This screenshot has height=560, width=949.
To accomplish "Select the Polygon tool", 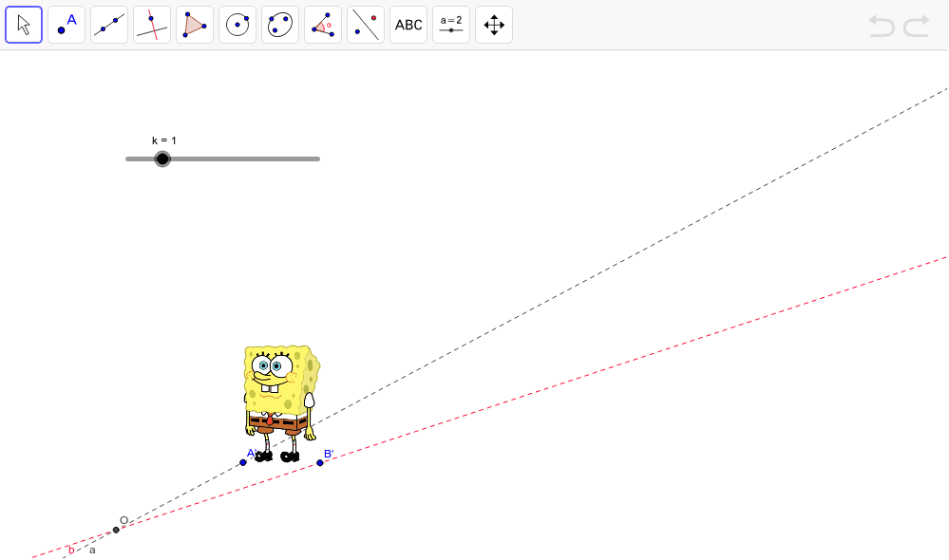I will coord(195,25).
